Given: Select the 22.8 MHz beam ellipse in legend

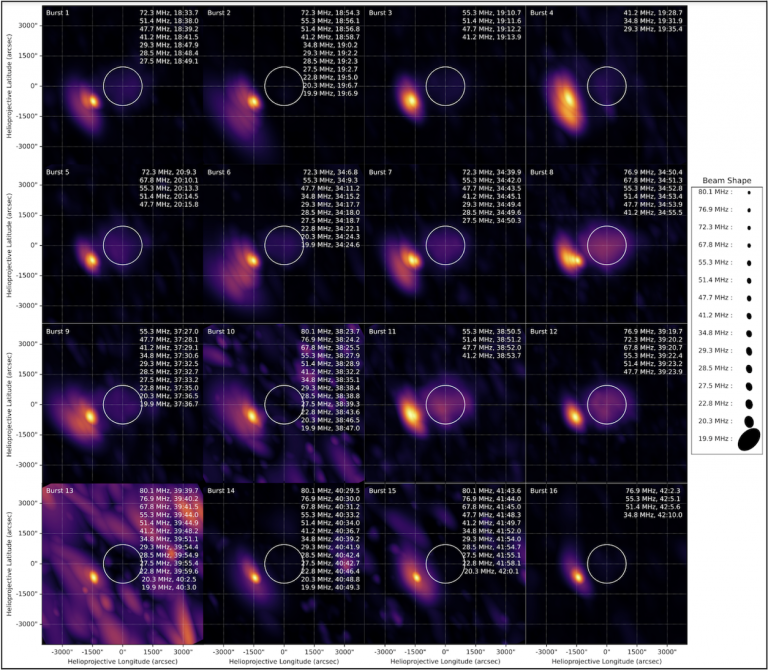Looking at the screenshot, I should tap(749, 403).
